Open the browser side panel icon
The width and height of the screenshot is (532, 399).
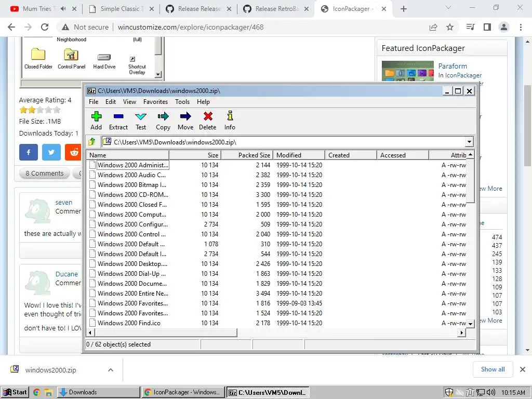coord(487,27)
